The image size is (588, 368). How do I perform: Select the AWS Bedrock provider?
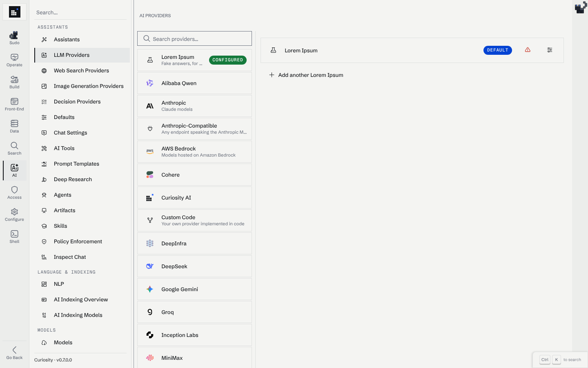(x=194, y=152)
